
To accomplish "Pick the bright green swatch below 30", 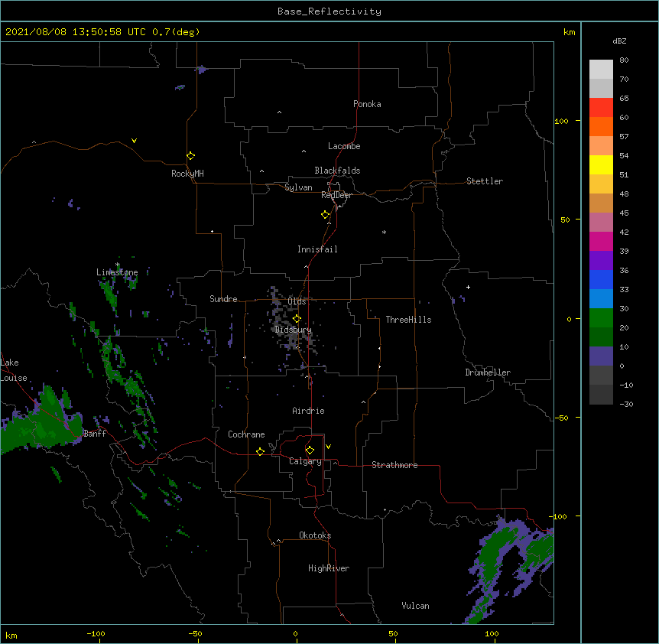I will 601,318.
